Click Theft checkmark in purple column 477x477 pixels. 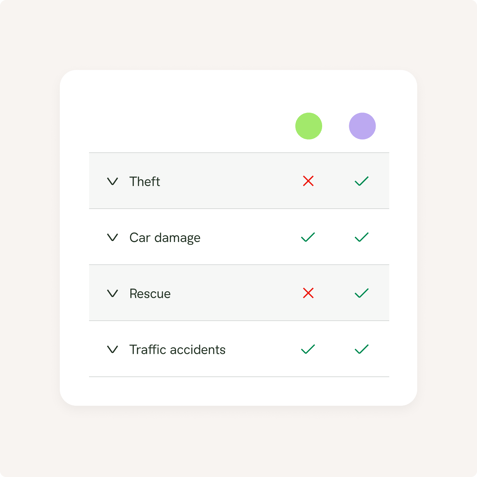[x=361, y=181]
